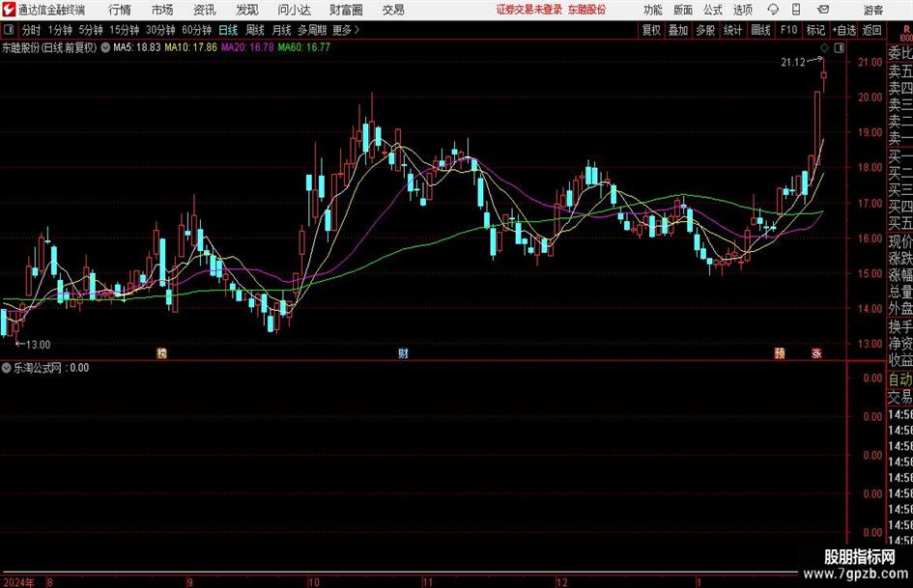913x588 pixels.
Task: Open the 功能 menu
Action: tap(653, 10)
